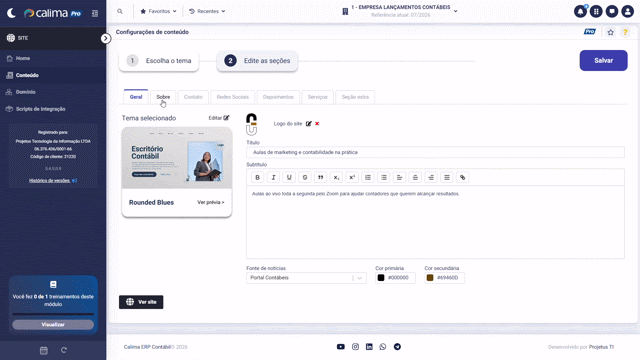Toggle italic formatting in subtitle editor
Viewport: 640px width, 360px height.
pyautogui.click(x=273, y=177)
